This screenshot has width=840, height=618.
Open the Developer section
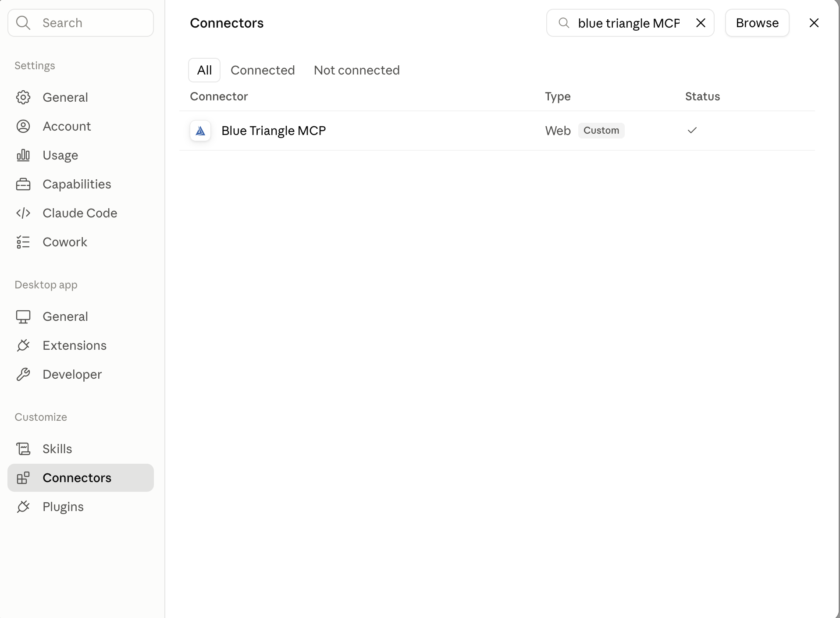click(x=81, y=374)
